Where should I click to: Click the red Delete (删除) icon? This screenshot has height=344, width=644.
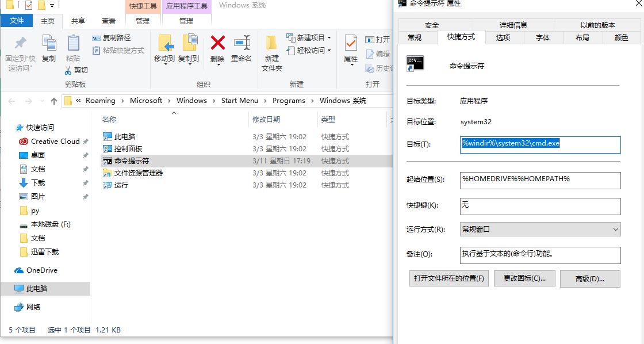tap(217, 44)
